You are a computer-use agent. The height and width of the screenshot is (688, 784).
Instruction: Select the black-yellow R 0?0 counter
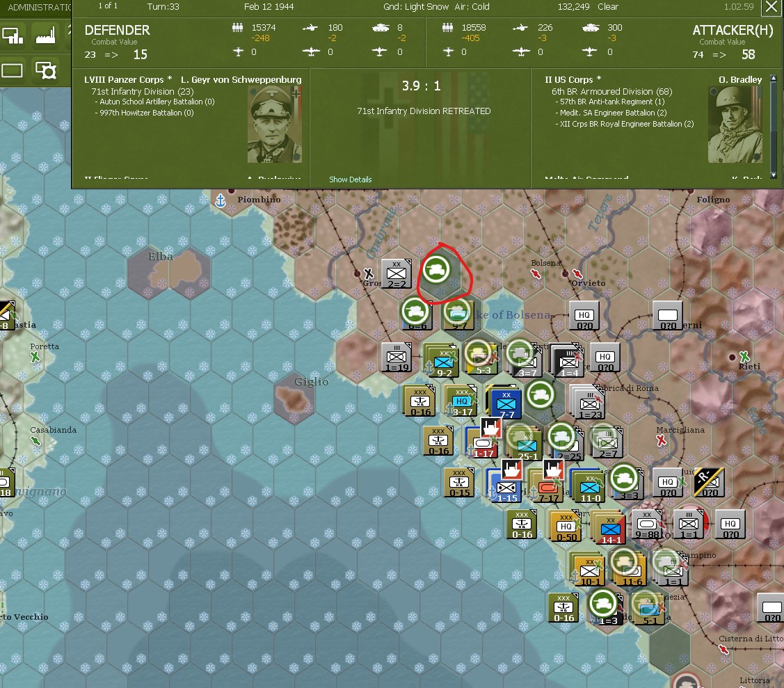tap(709, 483)
